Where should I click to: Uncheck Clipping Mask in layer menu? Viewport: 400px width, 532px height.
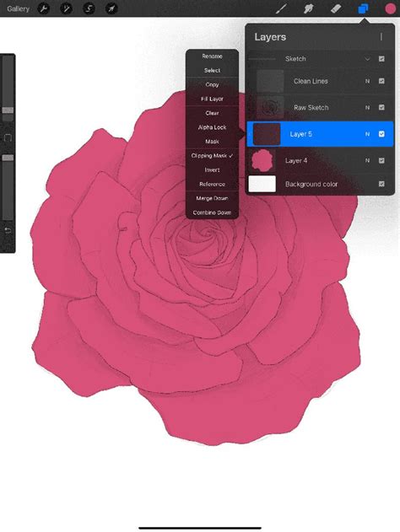point(212,156)
